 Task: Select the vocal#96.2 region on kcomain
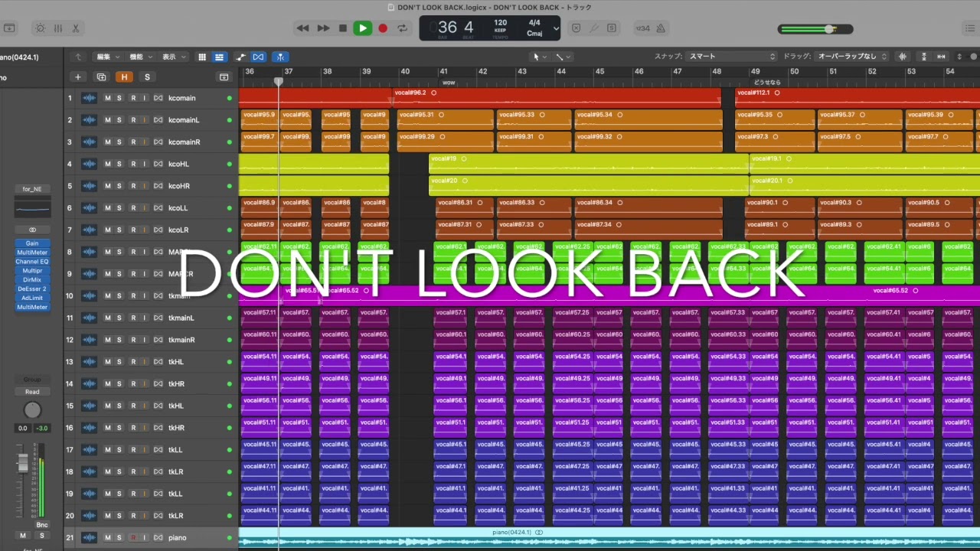(557, 97)
